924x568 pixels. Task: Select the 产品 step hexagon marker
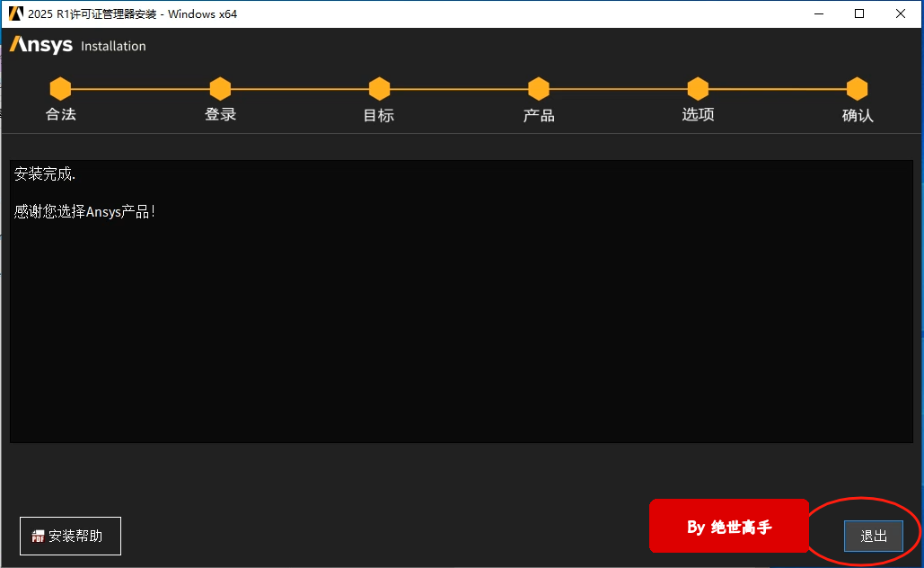point(539,89)
